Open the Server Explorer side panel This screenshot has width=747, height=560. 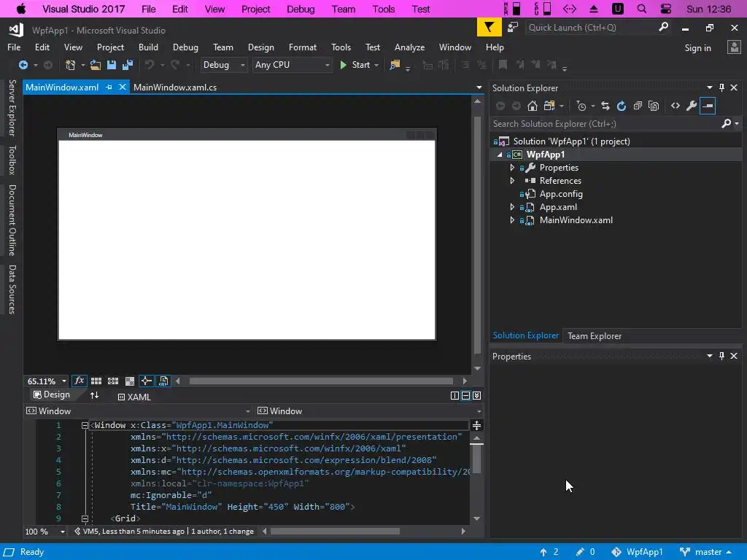[12, 108]
